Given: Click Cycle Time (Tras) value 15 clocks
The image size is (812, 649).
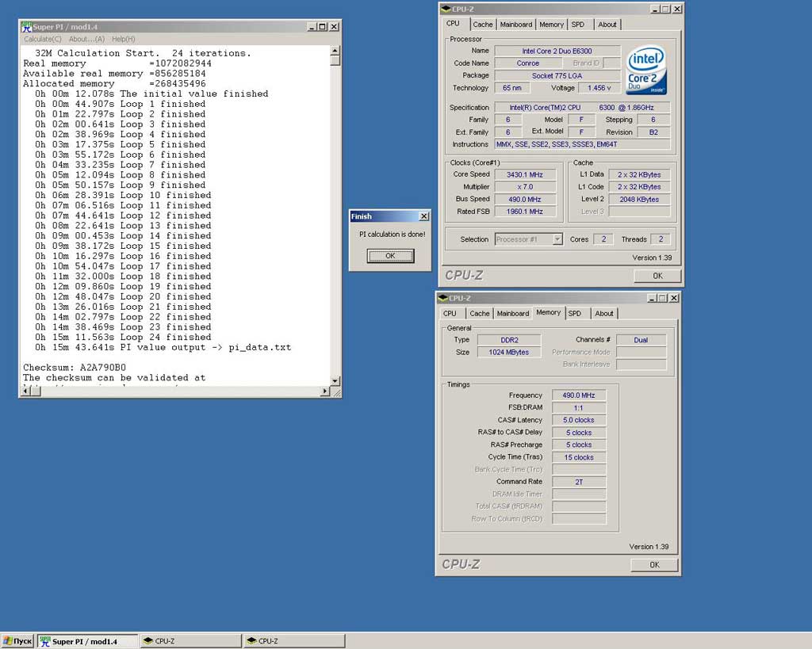Looking at the screenshot, I should click(x=578, y=457).
